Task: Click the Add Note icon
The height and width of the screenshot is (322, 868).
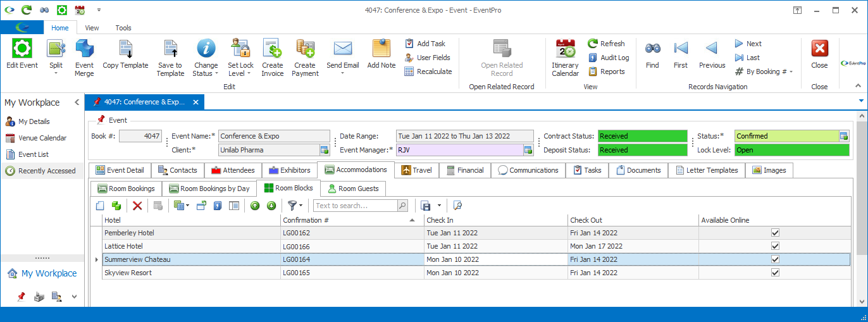Action: 381,49
